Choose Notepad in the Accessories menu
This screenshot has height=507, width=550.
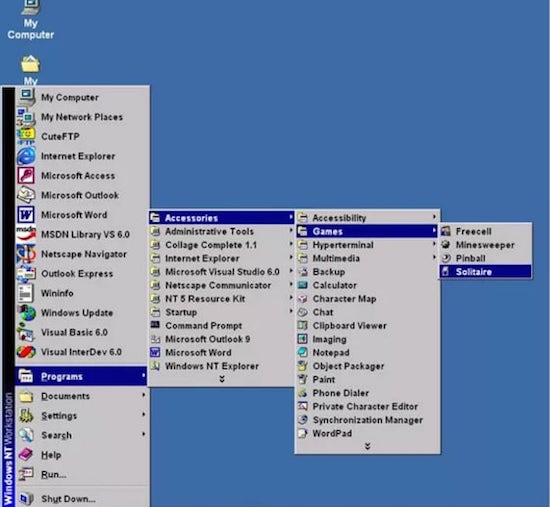367,352
